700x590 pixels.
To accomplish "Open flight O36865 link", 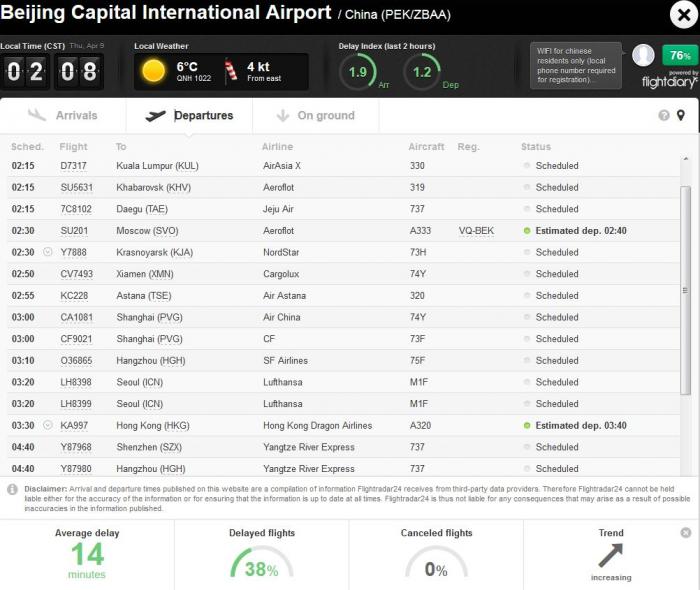I will tap(76, 361).
